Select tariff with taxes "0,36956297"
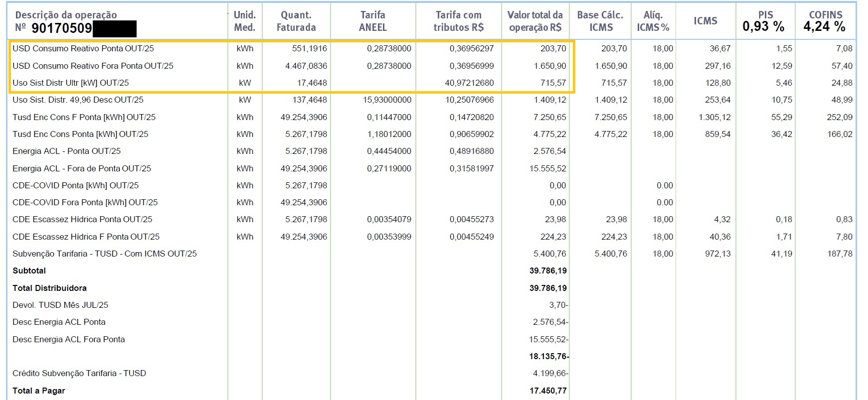 [472, 48]
